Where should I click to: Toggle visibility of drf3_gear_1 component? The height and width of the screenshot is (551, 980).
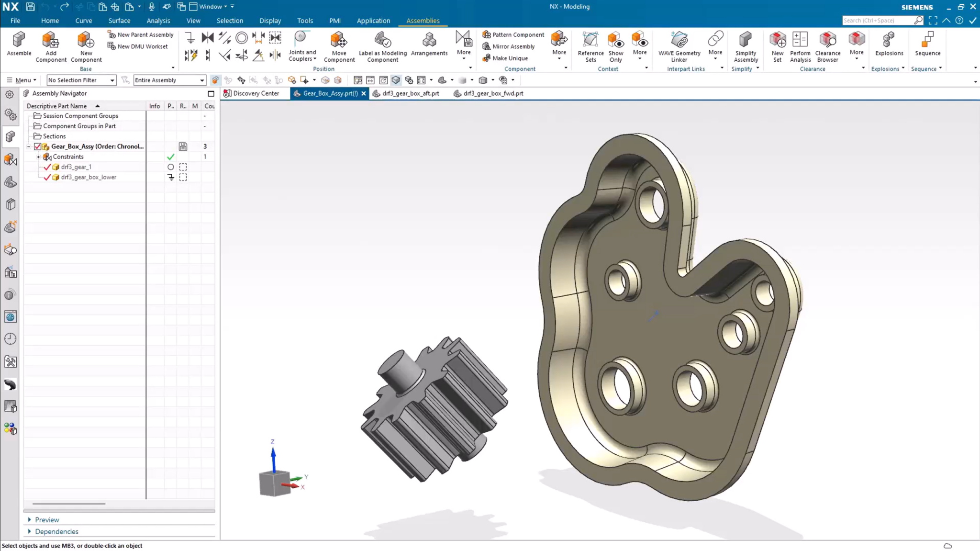(47, 167)
